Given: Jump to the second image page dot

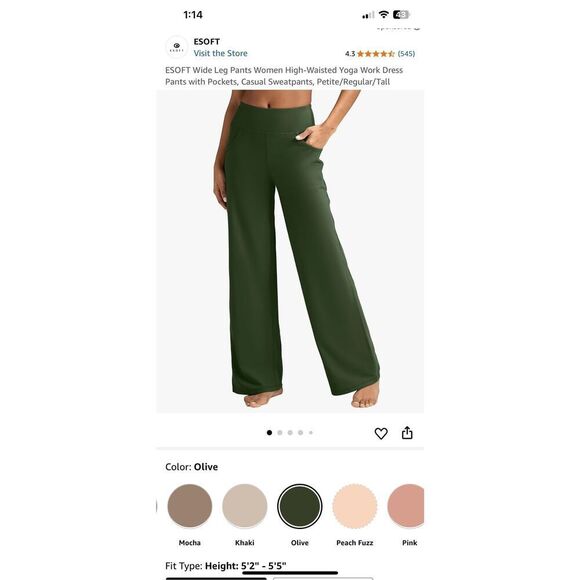Looking at the screenshot, I should click(280, 432).
